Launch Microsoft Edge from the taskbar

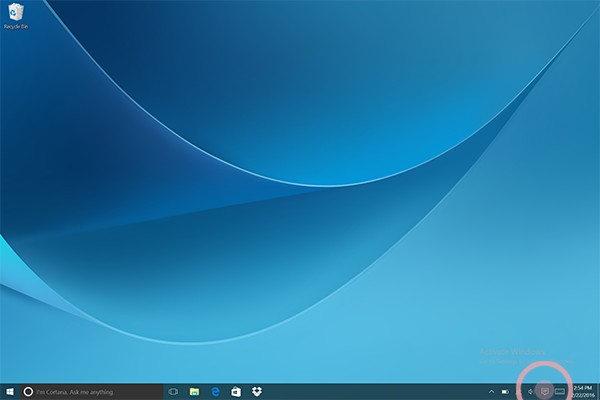pyautogui.click(x=215, y=392)
